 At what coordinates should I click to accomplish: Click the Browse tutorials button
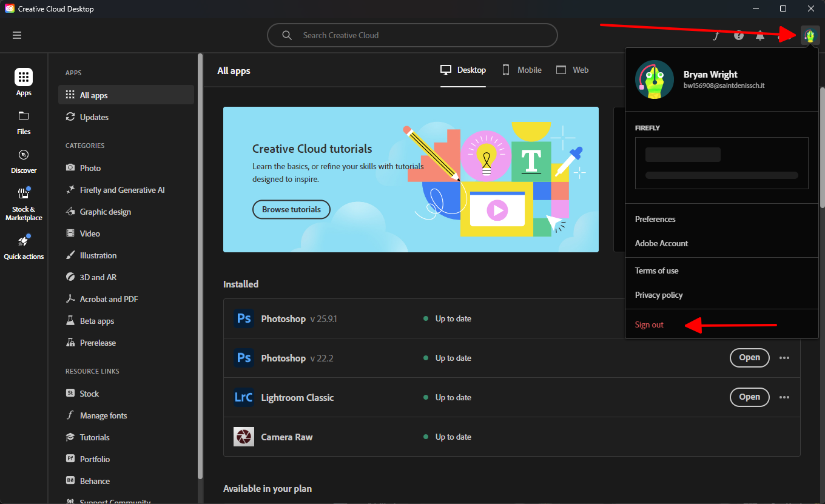click(x=291, y=209)
